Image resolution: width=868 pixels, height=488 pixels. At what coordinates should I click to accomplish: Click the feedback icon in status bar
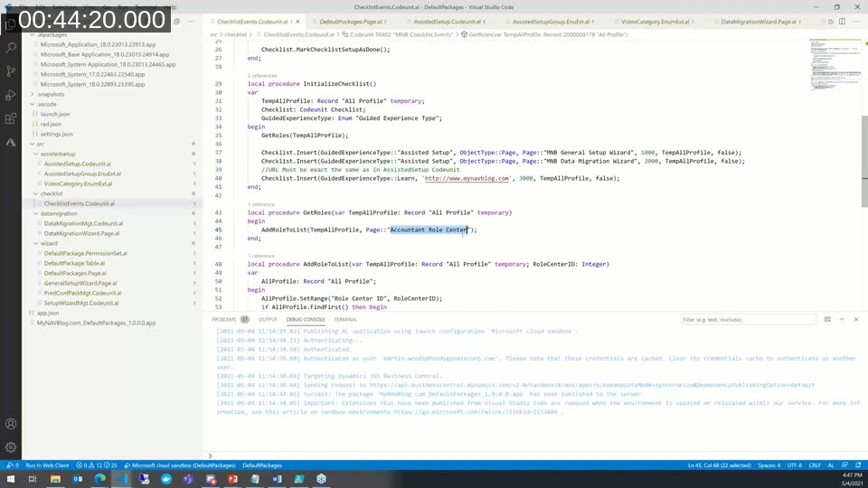844,465
